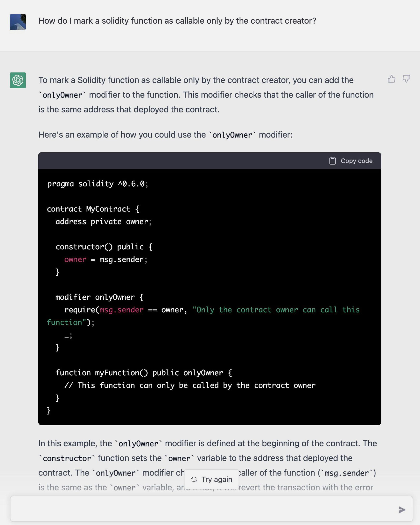
Task: Click the 'modifier onlyOwner {' code line
Action: 99,297
